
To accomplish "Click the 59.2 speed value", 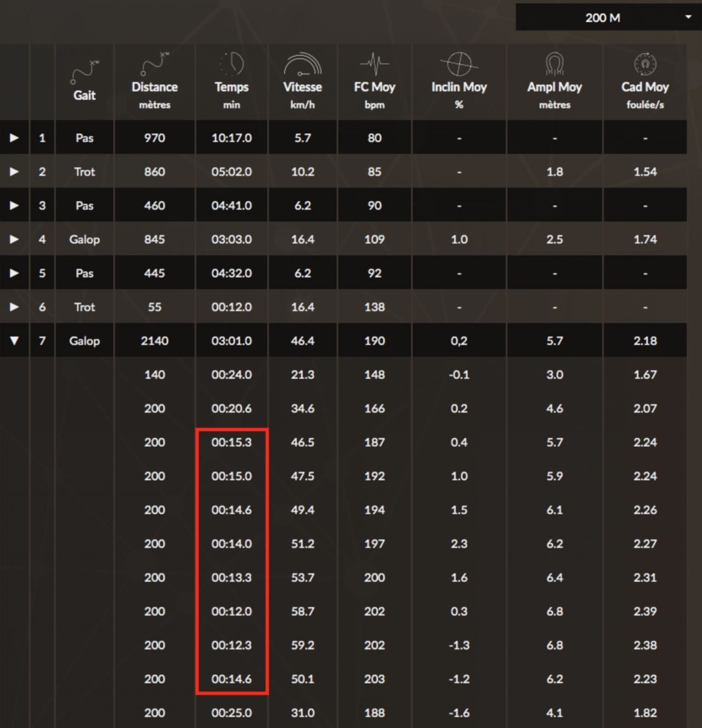I will (303, 645).
